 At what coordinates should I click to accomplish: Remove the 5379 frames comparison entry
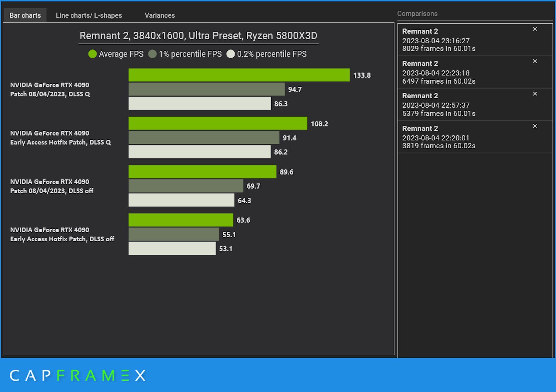point(535,94)
